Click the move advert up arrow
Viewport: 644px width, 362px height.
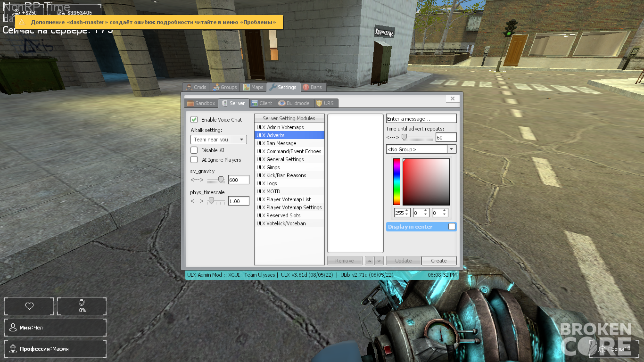(x=370, y=261)
